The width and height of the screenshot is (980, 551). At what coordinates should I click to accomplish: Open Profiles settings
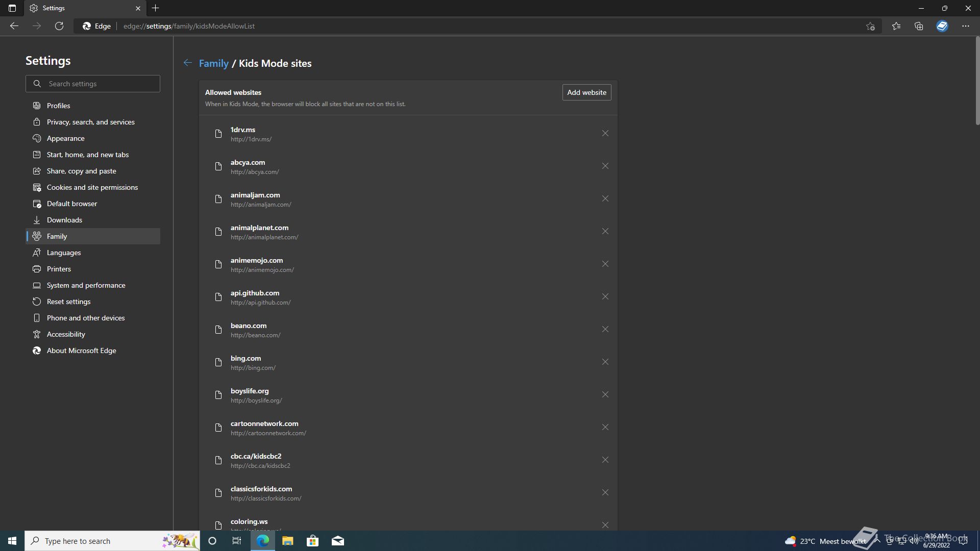pyautogui.click(x=93, y=106)
